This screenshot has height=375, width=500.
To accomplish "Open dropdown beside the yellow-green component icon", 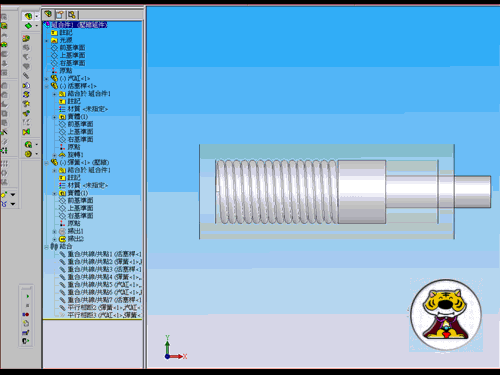I will (x=37, y=144).
